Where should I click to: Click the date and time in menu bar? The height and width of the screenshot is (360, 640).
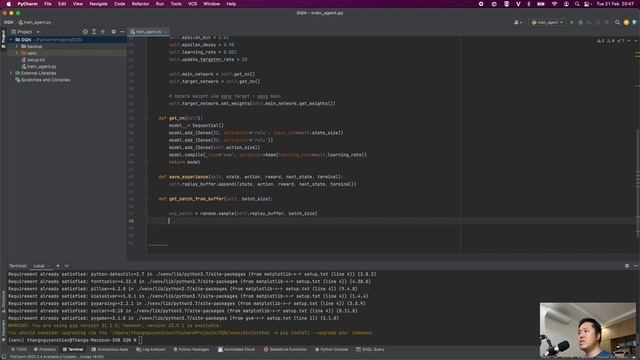pyautogui.click(x=615, y=4)
